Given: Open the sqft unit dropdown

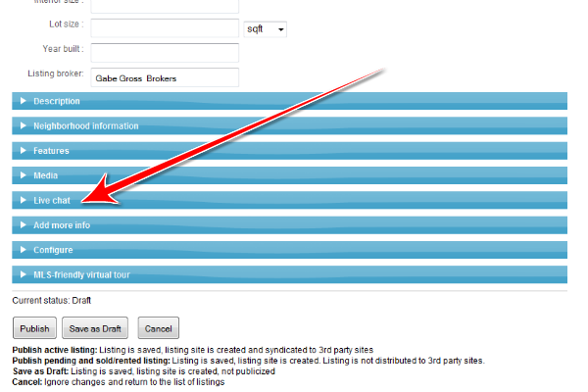Looking at the screenshot, I should [x=265, y=29].
